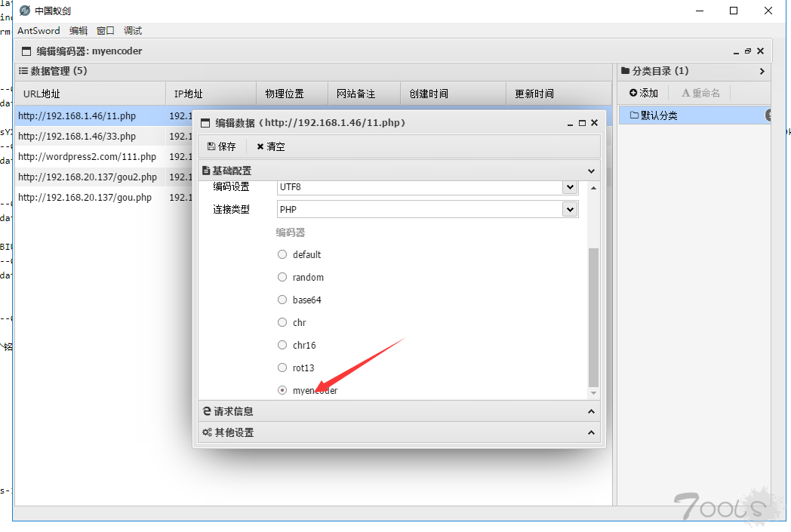
Task: Select the myencoder radio button
Action: pos(282,390)
